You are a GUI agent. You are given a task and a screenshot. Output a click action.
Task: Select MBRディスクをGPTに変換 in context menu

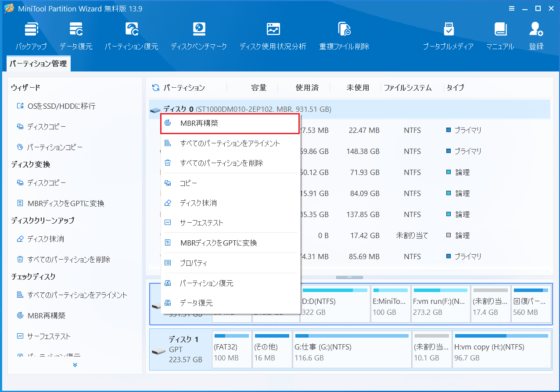(x=230, y=243)
